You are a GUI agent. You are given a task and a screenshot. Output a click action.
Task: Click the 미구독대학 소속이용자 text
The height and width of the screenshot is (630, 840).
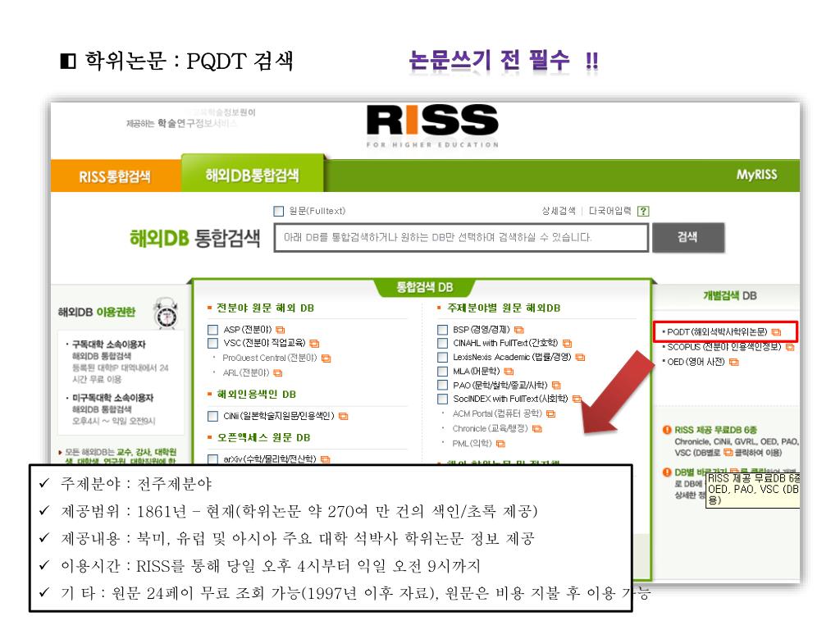pyautogui.click(x=112, y=398)
